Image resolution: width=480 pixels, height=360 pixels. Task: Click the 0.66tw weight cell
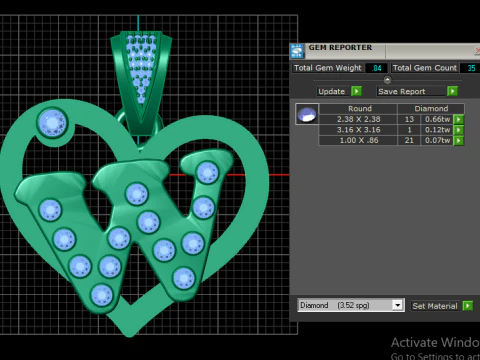coord(437,119)
